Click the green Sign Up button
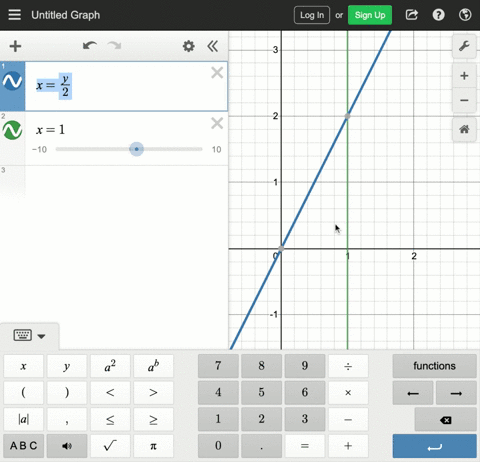Image resolution: width=480 pixels, height=462 pixels. pyautogui.click(x=370, y=15)
